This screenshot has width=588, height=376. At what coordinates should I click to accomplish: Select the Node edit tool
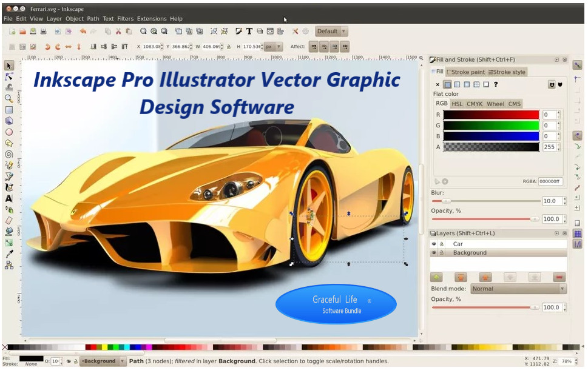[x=9, y=76]
